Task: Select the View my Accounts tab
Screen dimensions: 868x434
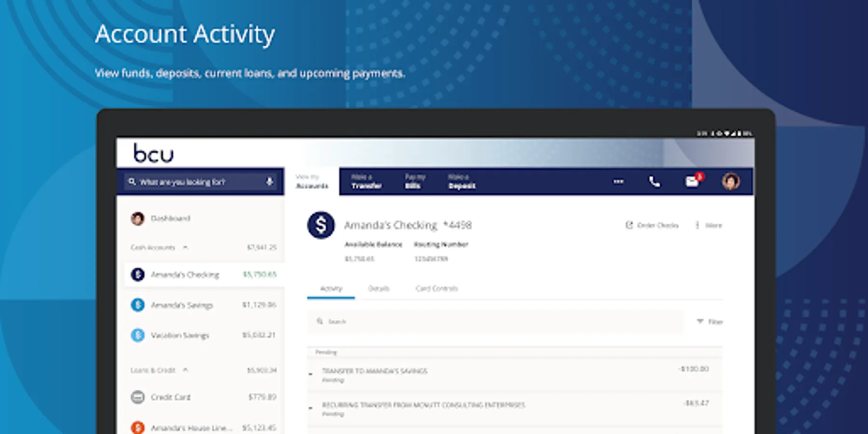Action: tap(312, 181)
